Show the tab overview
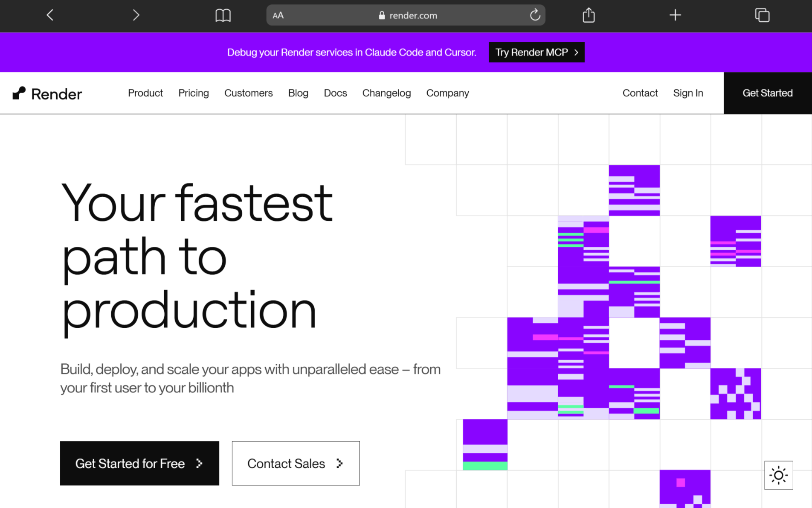The height and width of the screenshot is (508, 812). coord(762,15)
